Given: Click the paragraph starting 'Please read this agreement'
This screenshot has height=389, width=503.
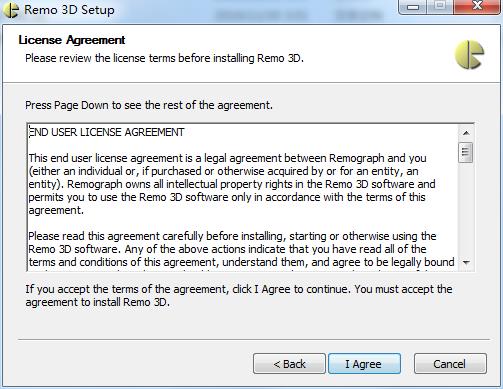Looking at the screenshot, I should (x=241, y=249).
